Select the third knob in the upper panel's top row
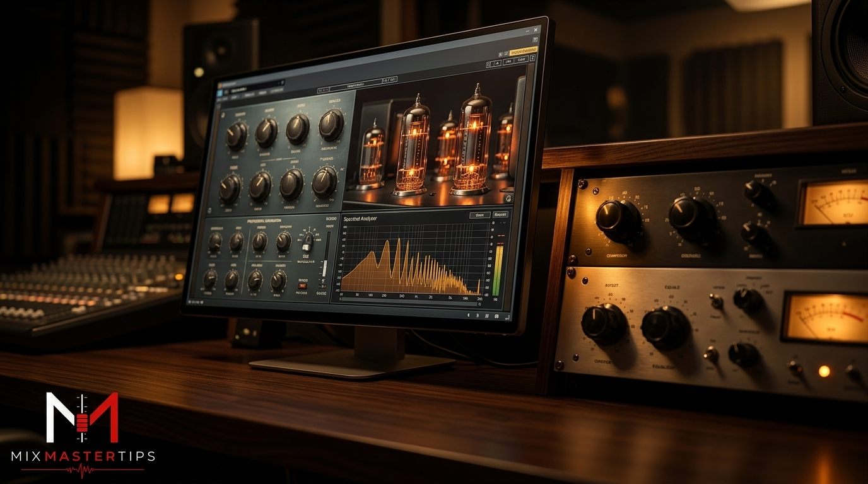 click(297, 128)
